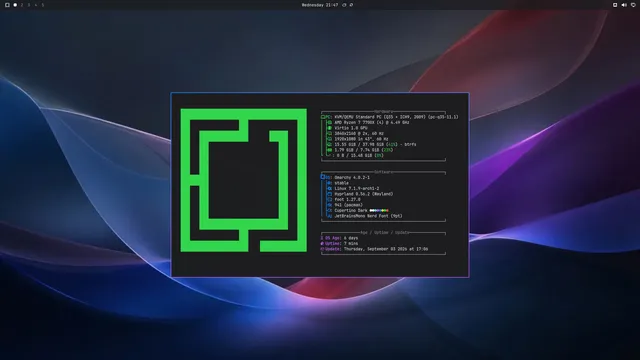Click the 'OS Age: 6 days' line
Image resolution: width=640 pixels, height=360 pixels.
tap(339, 238)
